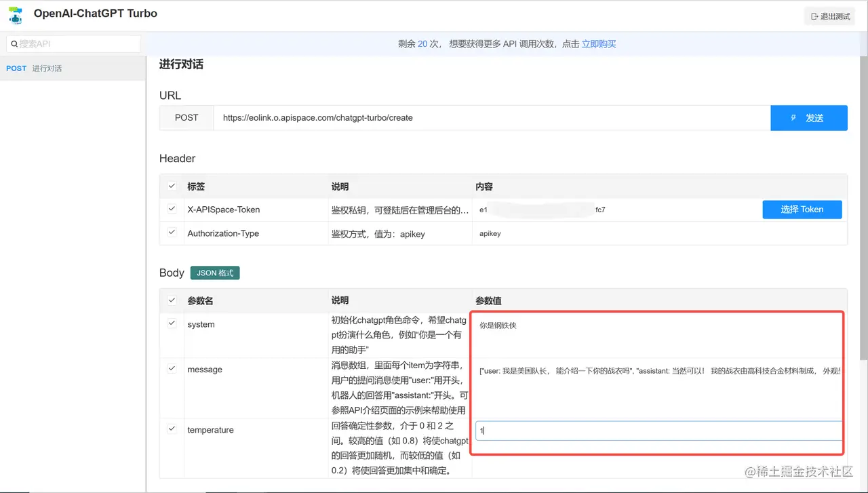Click the 鉴权私钥 description cell
The width and height of the screenshot is (868, 493).
pyautogui.click(x=400, y=210)
